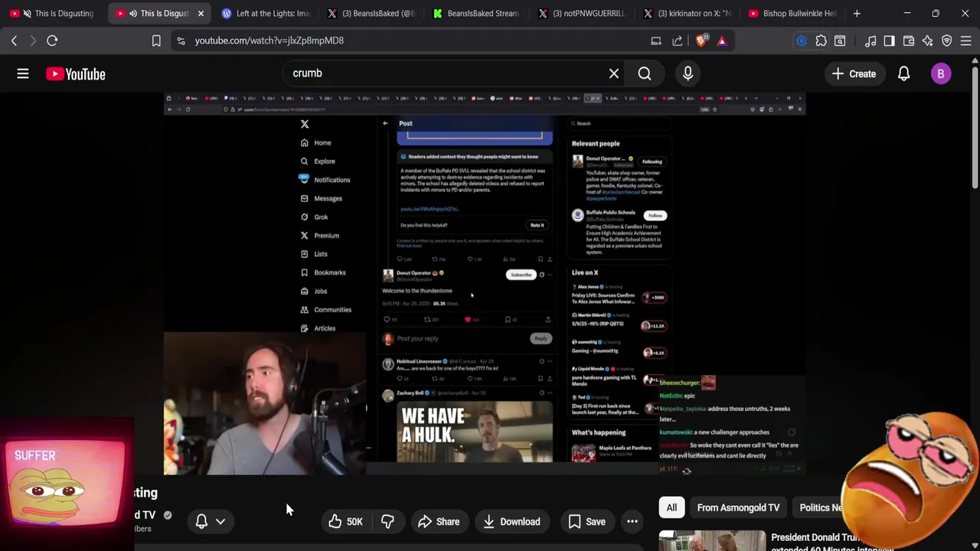Like the video with 50K likes
Image resolution: width=980 pixels, height=551 pixels.
click(345, 522)
